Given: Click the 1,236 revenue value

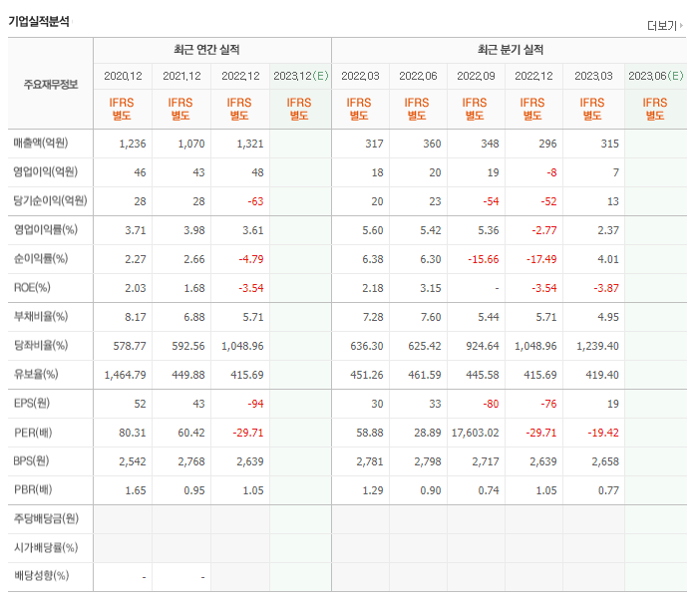Looking at the screenshot, I should click(133, 144).
